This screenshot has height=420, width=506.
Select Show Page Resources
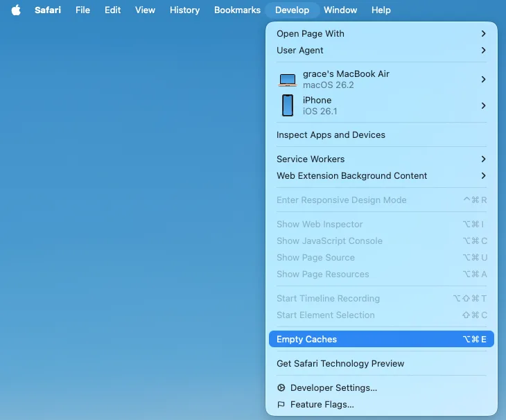[381, 274]
